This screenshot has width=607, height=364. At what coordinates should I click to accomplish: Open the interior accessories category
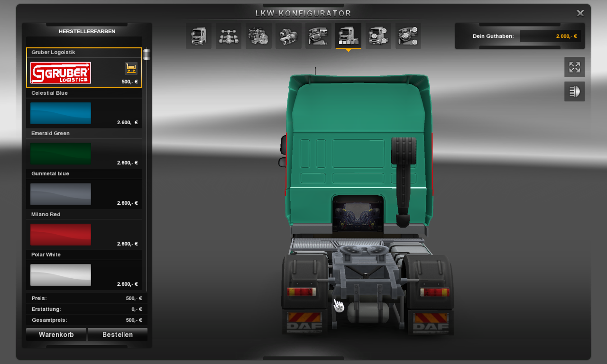click(408, 36)
